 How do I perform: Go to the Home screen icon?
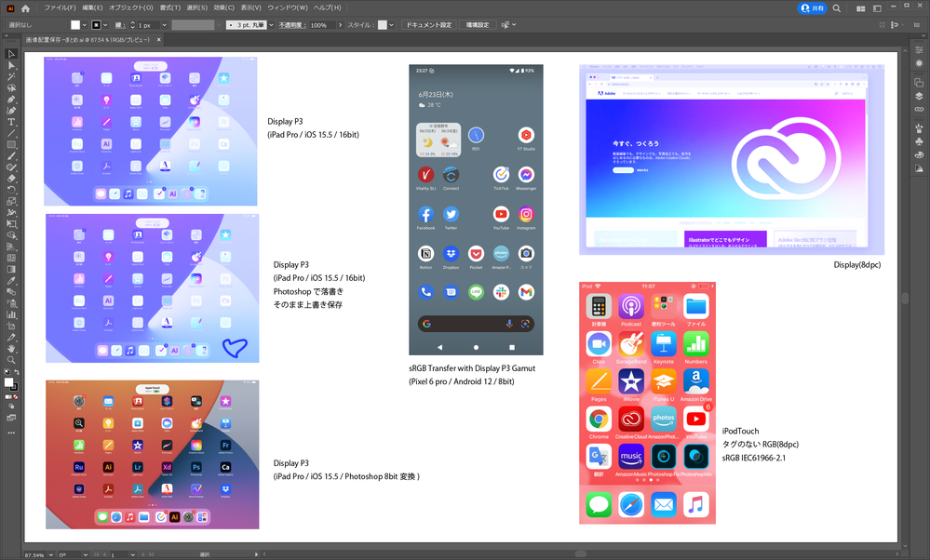pos(25,8)
